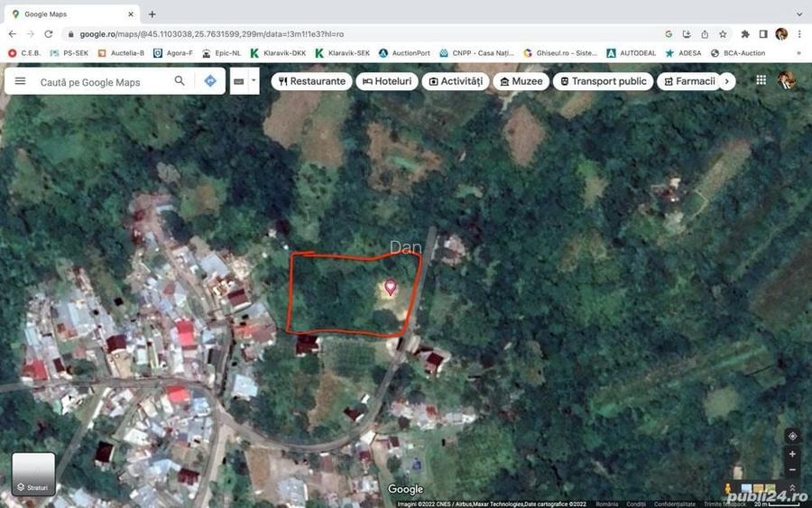The height and width of the screenshot is (508, 812).
Task: Click the search magnifier icon
Action: pyautogui.click(x=180, y=81)
